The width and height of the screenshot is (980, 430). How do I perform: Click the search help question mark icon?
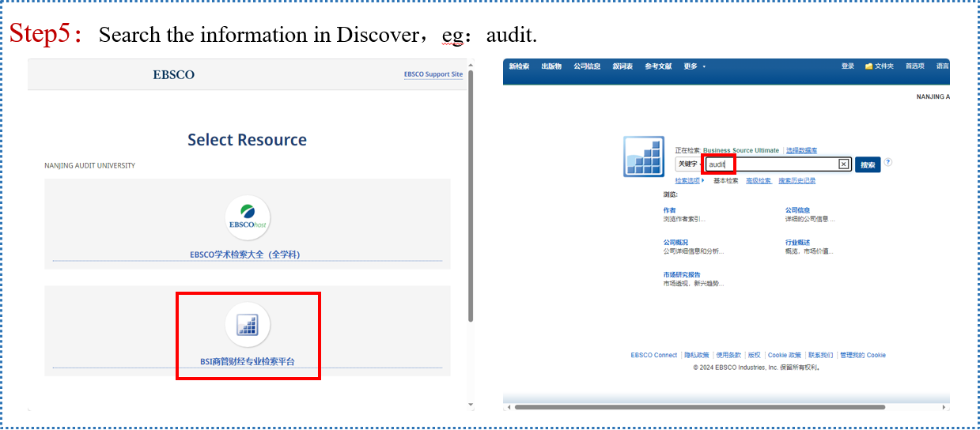[888, 162]
